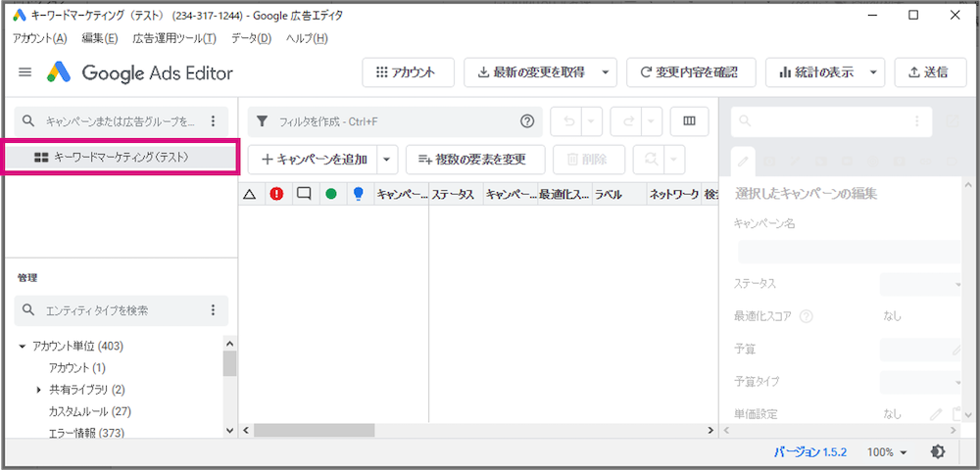Click 統計の表示 button
This screenshot has width=980, height=470.
816,72
